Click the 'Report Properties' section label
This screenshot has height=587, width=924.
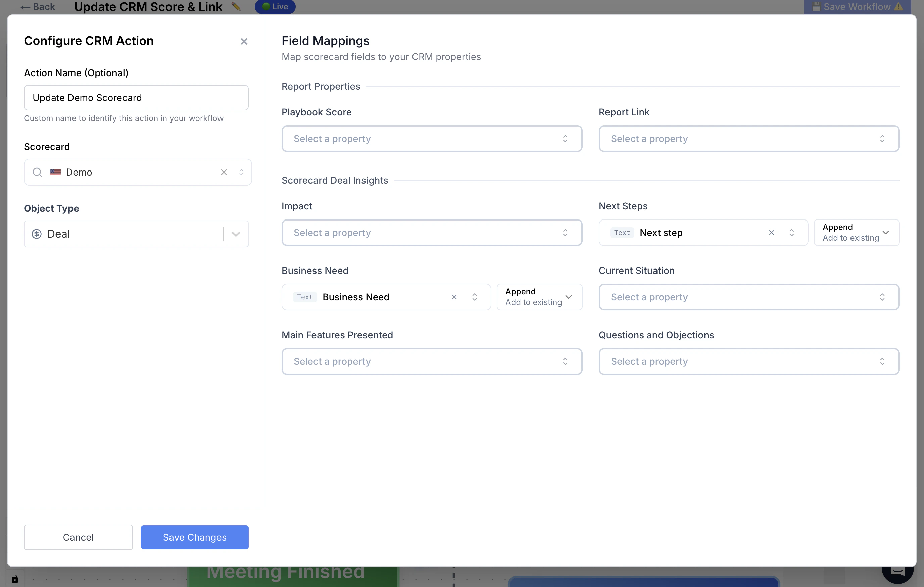[x=321, y=86]
